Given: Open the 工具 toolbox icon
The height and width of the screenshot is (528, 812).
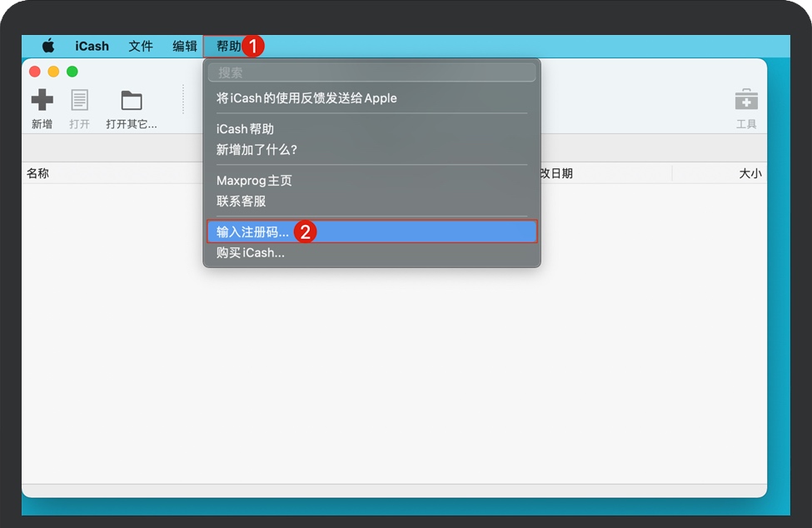Looking at the screenshot, I should tap(746, 99).
